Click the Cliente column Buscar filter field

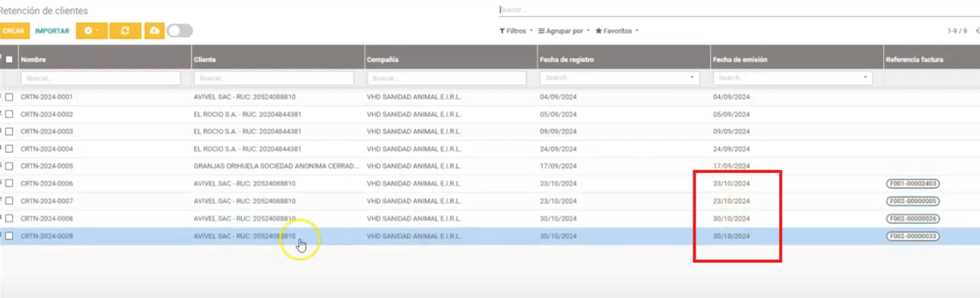(274, 78)
